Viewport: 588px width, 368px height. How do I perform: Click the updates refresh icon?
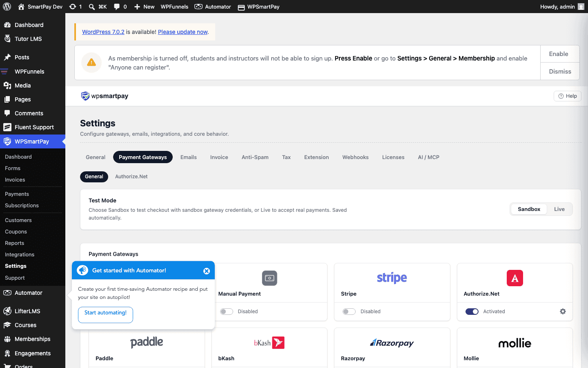click(73, 7)
